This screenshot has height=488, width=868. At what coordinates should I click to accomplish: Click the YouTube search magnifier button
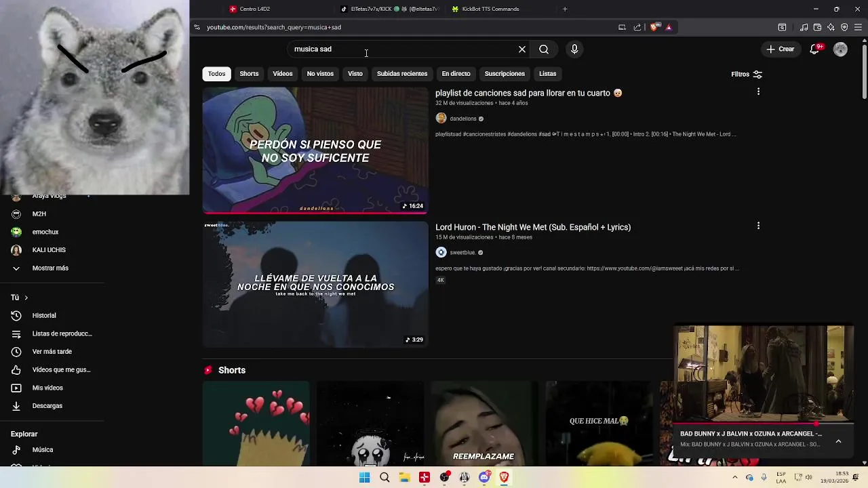click(544, 49)
